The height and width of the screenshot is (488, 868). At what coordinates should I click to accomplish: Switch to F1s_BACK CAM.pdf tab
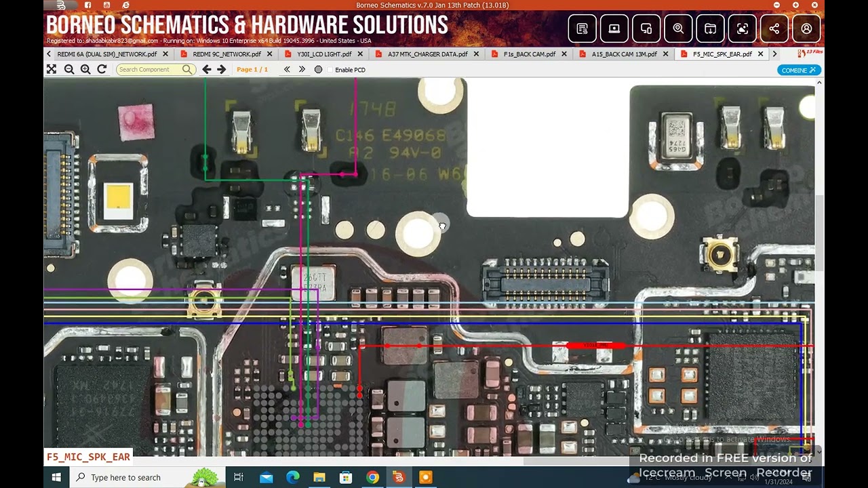tap(530, 54)
